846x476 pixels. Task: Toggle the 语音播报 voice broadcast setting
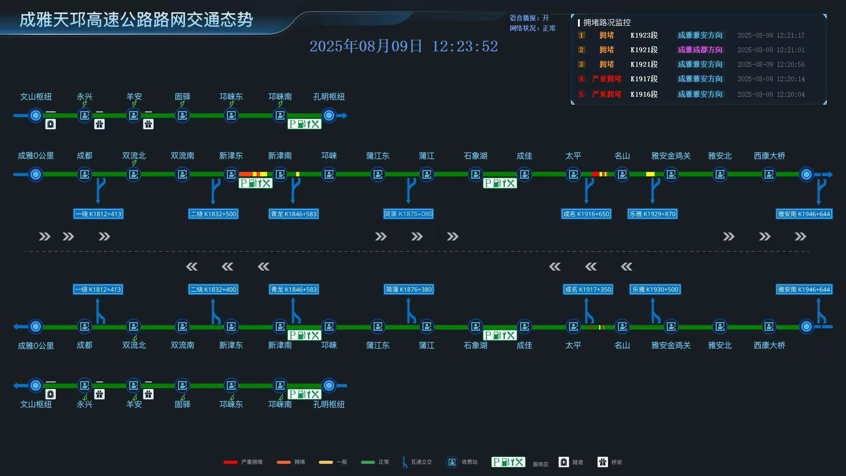click(529, 18)
